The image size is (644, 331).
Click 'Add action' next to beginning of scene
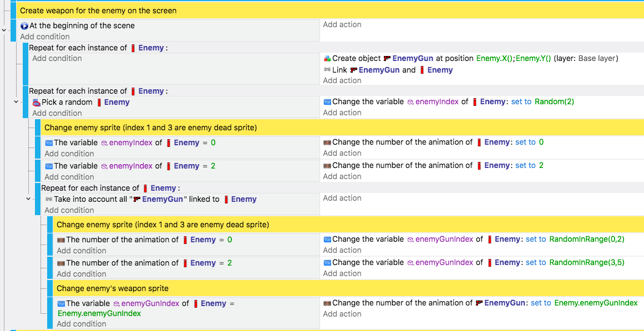(342, 24)
